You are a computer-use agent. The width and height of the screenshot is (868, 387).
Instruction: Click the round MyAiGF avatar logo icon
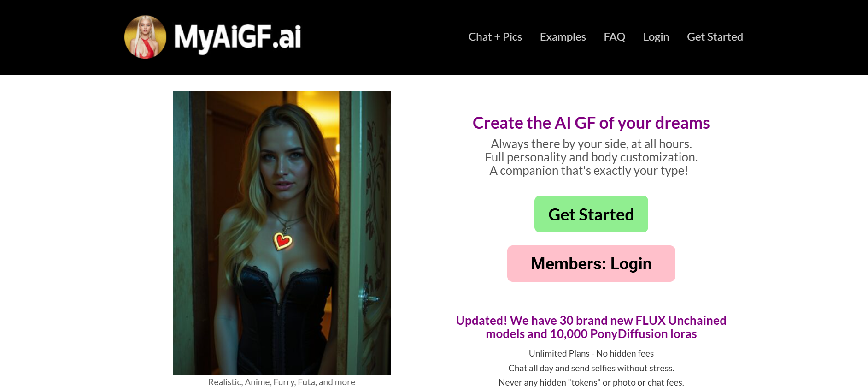[146, 37]
